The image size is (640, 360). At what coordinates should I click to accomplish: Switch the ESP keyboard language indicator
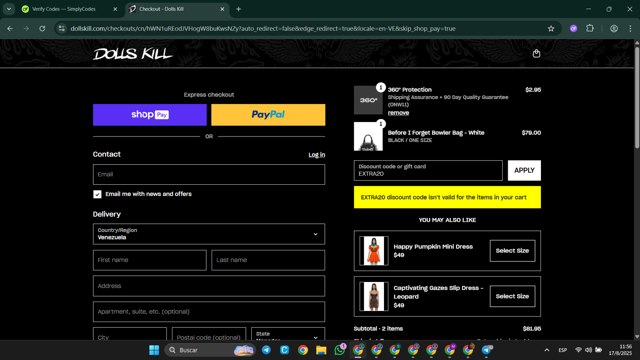[x=563, y=350]
